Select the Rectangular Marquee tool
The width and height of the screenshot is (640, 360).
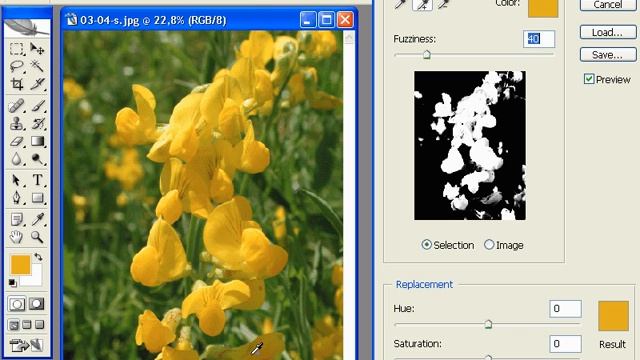pos(16,49)
